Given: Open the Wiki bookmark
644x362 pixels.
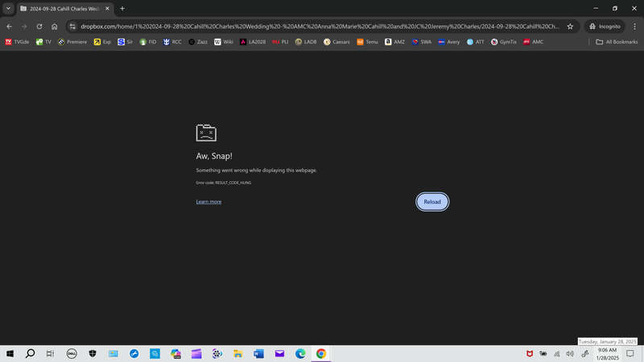Looking at the screenshot, I should point(223,42).
